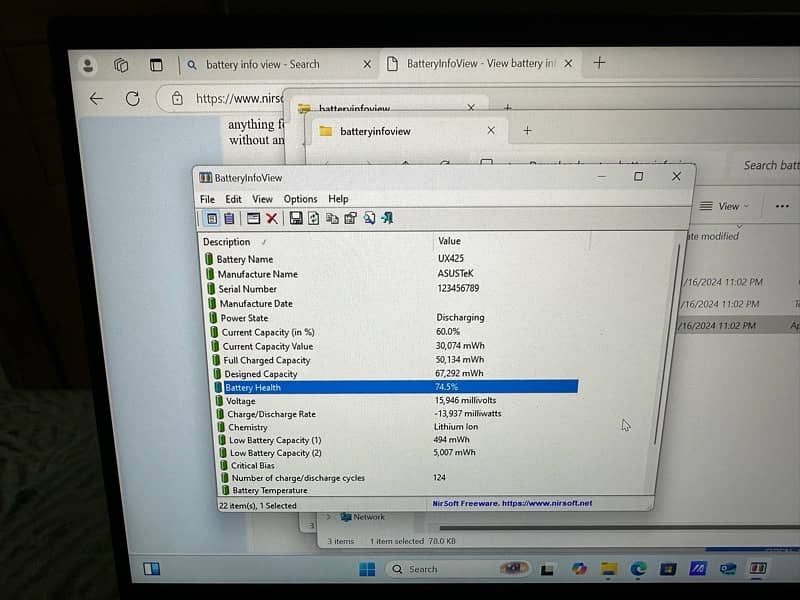Click the Properties icon in the toolbar
800x600 pixels.
[350, 218]
